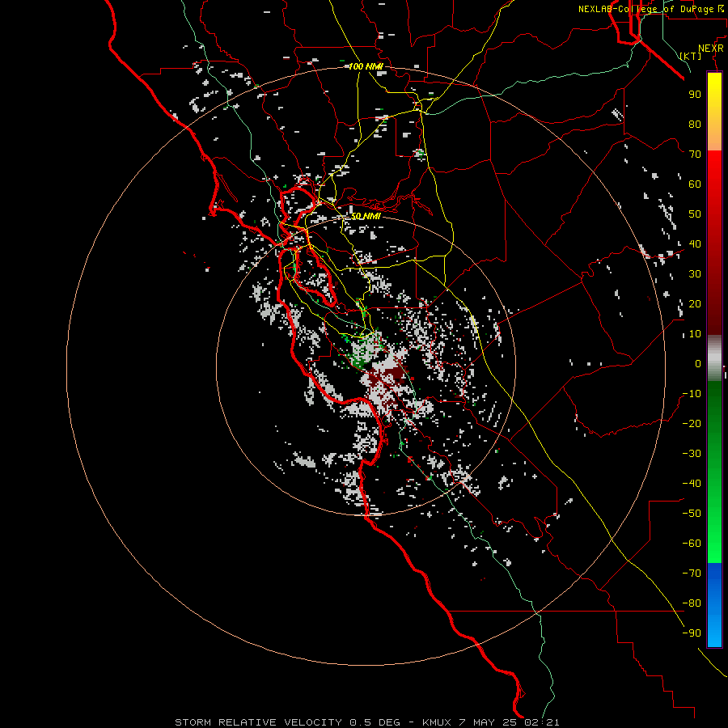Viewport: 728px width, 728px height.
Task: Click the positive 50 scale value
Action: (695, 214)
